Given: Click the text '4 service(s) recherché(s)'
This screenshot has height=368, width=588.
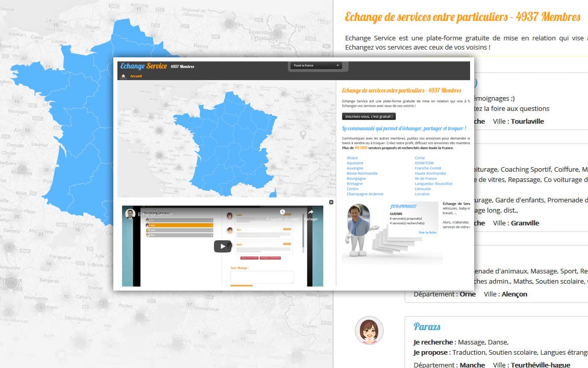Looking at the screenshot, I should (x=407, y=223).
